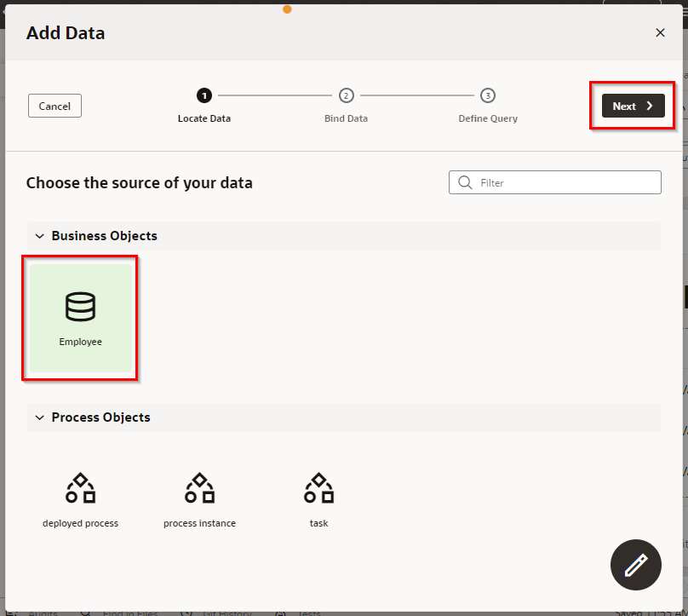688x616 pixels.
Task: Click the Employee label text
Action: [80, 342]
